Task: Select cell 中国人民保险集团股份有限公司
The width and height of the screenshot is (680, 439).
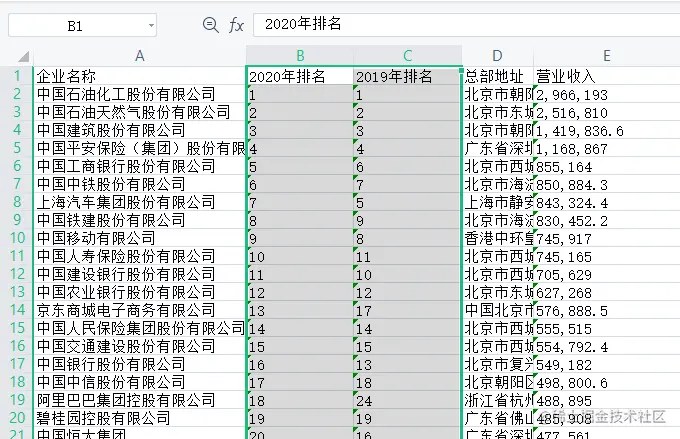Action: click(x=140, y=328)
